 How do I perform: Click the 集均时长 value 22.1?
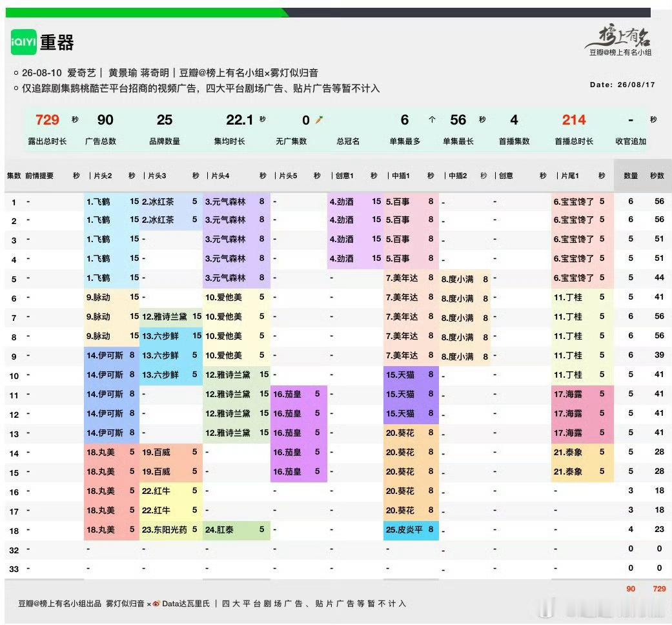tap(239, 120)
